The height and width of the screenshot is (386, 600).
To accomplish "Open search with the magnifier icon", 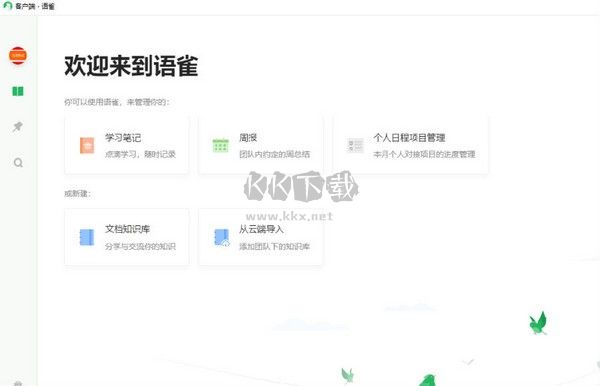I will (18, 163).
